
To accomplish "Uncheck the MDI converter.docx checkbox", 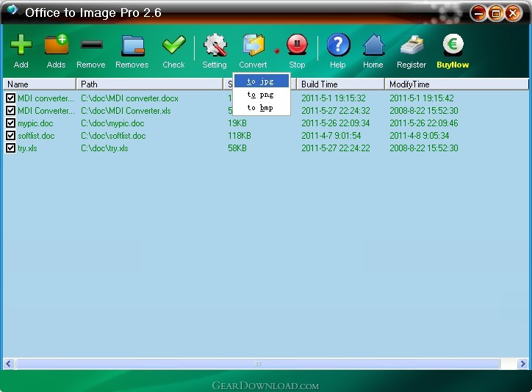I will point(10,98).
